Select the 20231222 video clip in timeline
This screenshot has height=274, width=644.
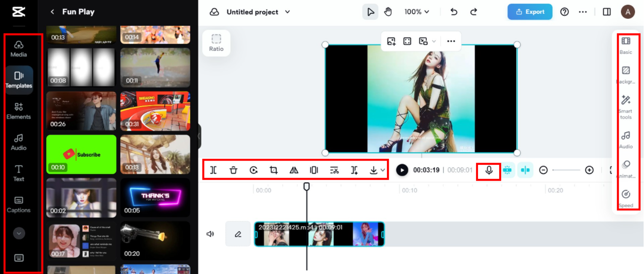(319, 234)
